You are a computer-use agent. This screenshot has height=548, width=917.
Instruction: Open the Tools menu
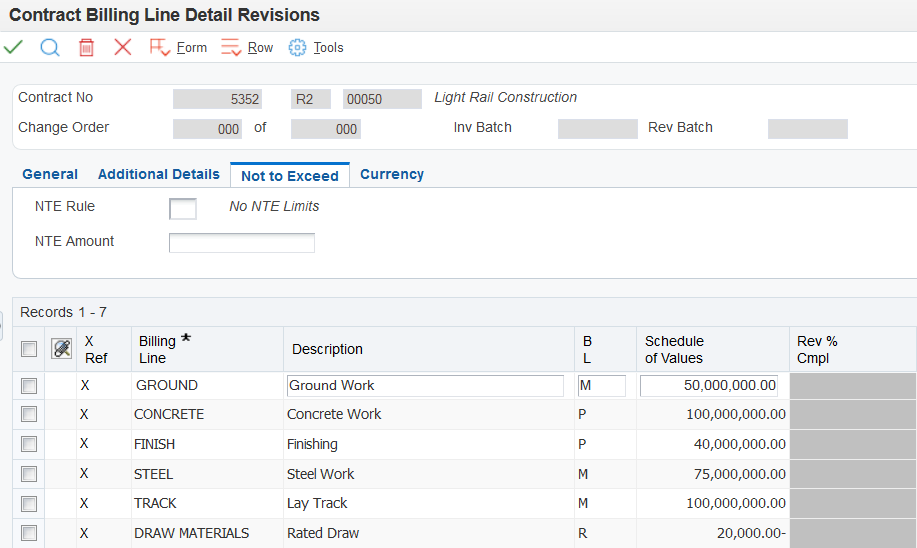[328, 47]
